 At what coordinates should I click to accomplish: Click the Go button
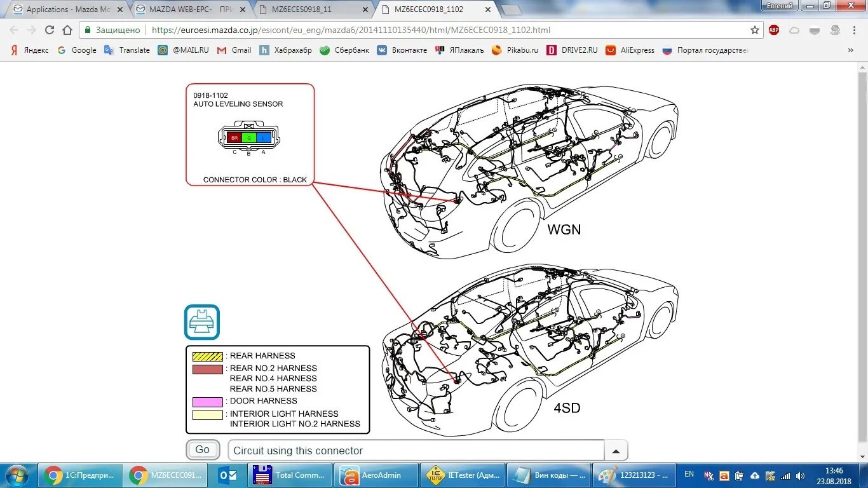(x=203, y=450)
